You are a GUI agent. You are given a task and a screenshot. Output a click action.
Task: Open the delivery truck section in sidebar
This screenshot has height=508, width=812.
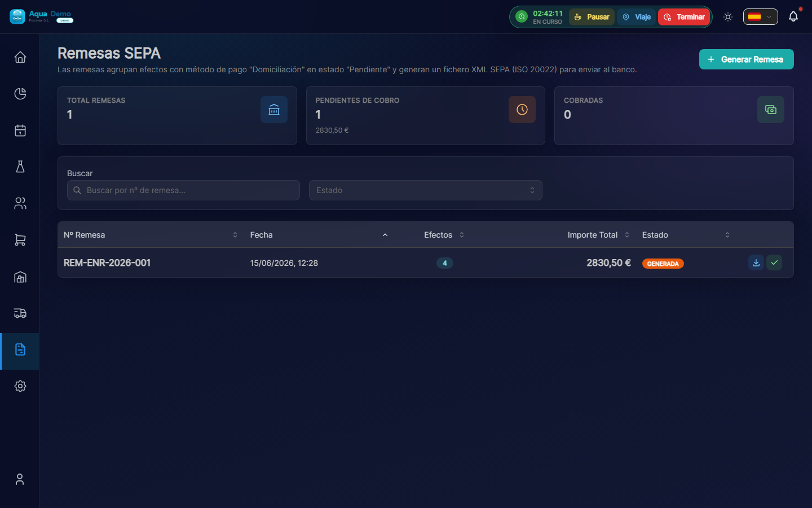pyautogui.click(x=20, y=313)
